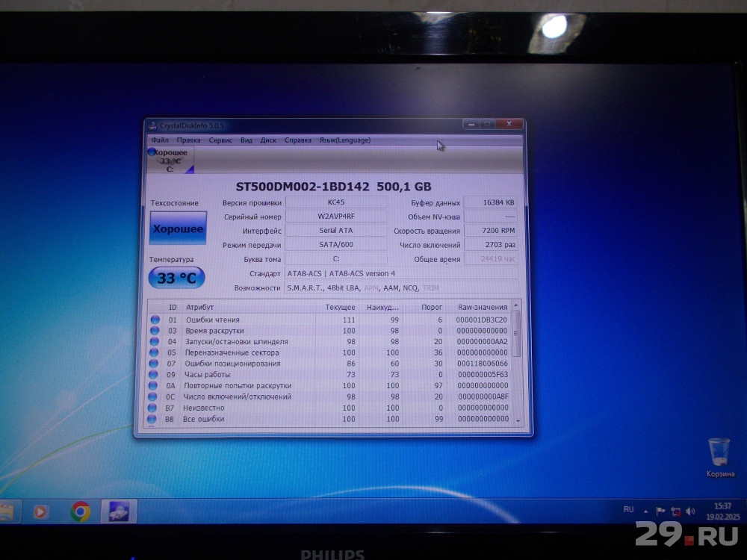Open the Диск menu
The height and width of the screenshot is (560, 747).
(x=268, y=140)
